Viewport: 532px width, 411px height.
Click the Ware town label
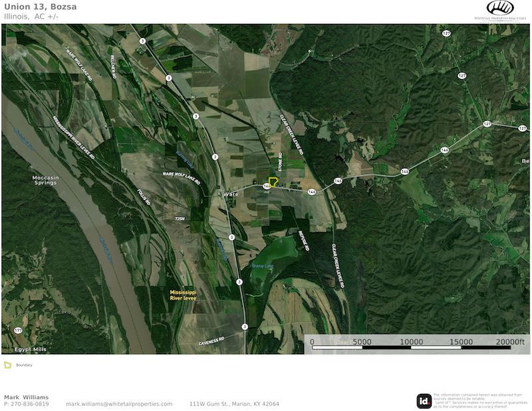coord(231,194)
